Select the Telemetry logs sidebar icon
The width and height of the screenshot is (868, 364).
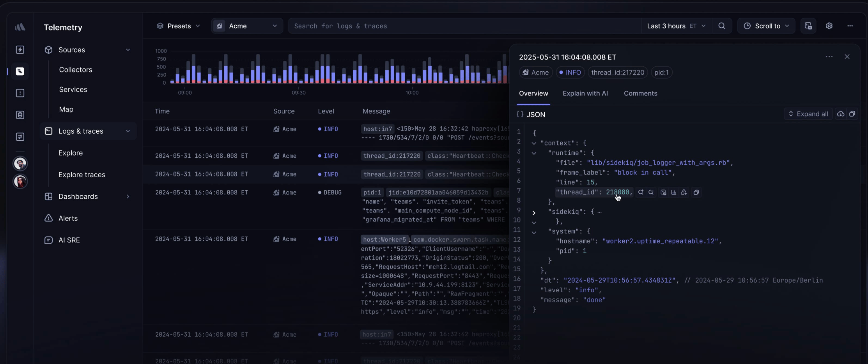[x=20, y=71]
